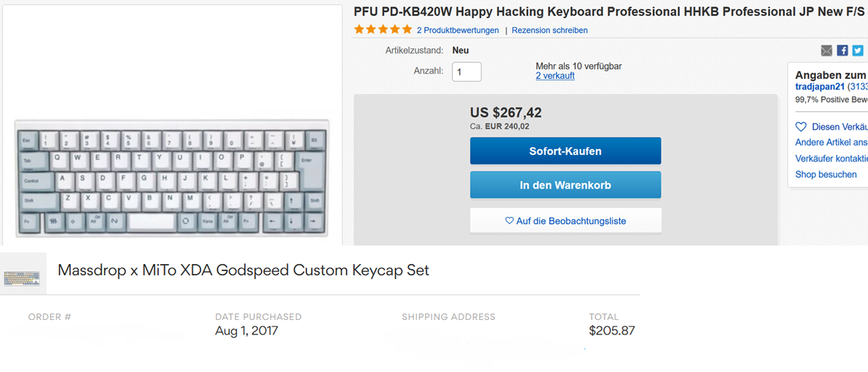Add item with In den Warenkorb
Viewport: 868px width, 372px height.
click(565, 185)
